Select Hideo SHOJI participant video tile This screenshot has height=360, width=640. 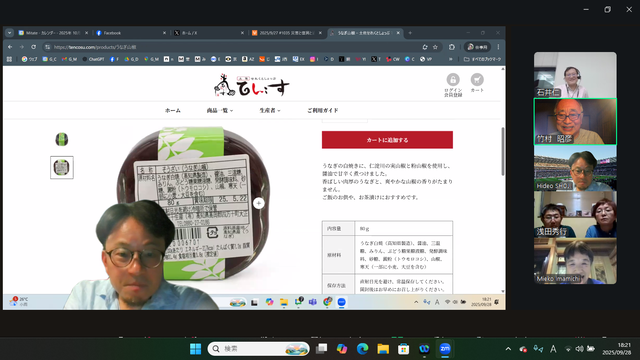point(575,168)
